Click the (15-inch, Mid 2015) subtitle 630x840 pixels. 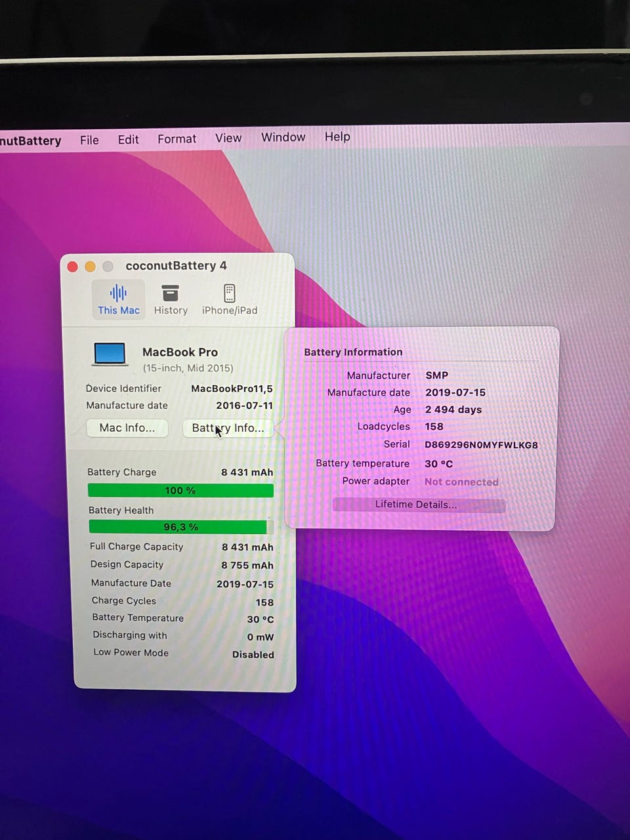(x=188, y=368)
